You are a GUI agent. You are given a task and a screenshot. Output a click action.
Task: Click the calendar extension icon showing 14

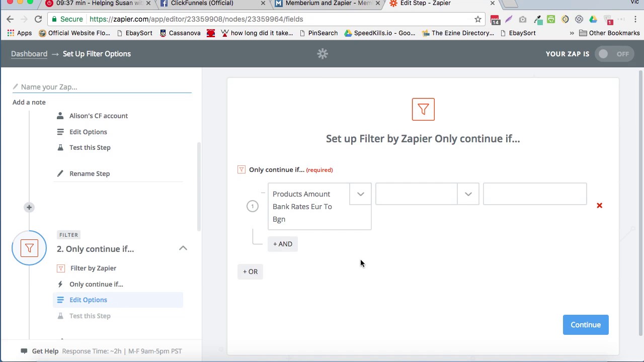coord(495,20)
